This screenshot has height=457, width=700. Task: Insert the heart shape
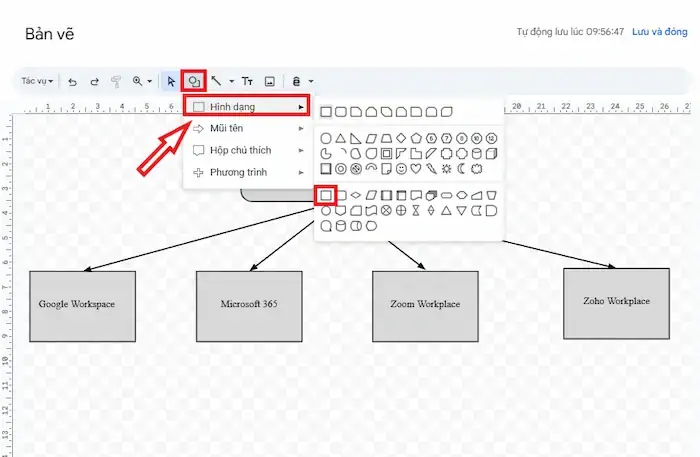416,169
